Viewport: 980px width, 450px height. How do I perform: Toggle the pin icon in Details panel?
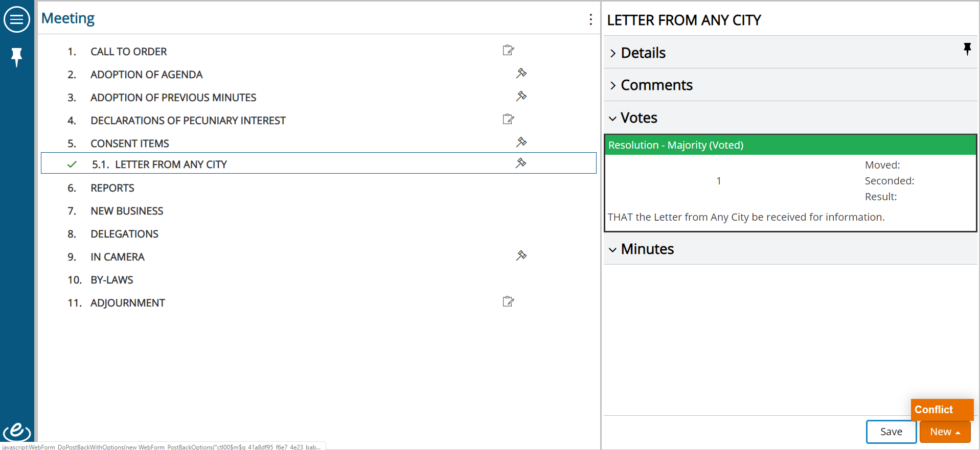click(967, 49)
